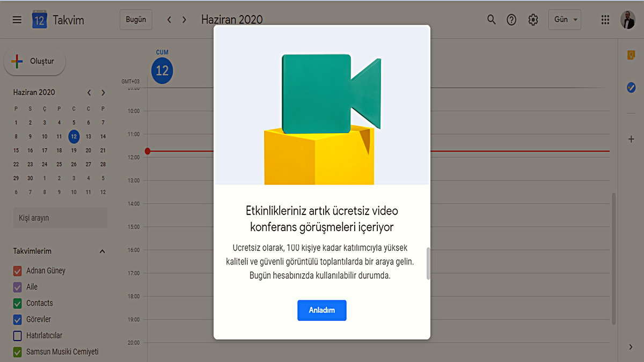Collapse the Takvimlerim section
Image resolution: width=644 pixels, height=362 pixels.
[x=103, y=251]
